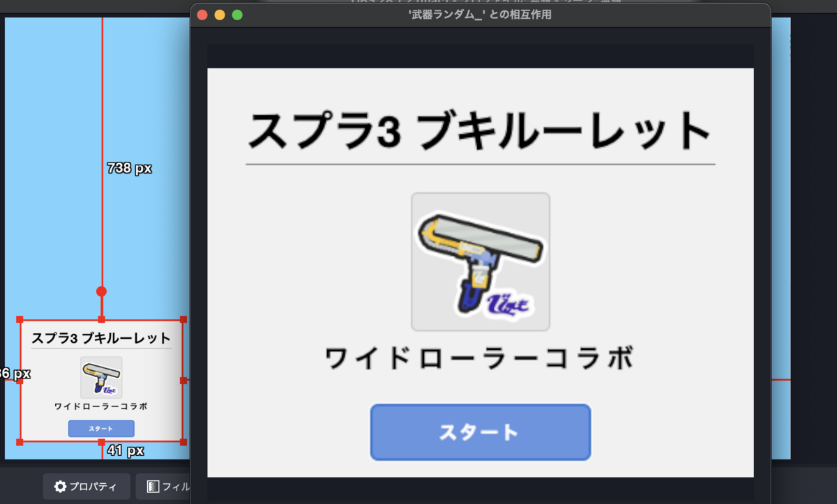Screen dimensions: 837x504
Task: Click the right-middle red handle of the source
Action: [x=183, y=381]
